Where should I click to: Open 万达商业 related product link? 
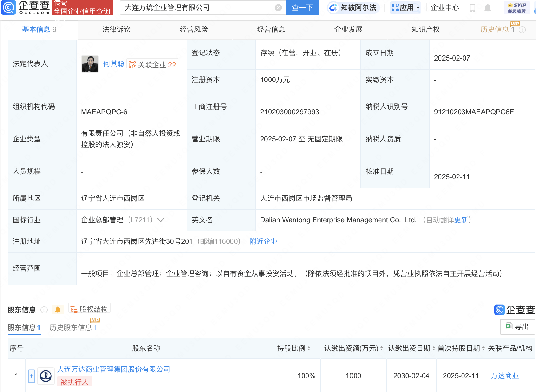[x=505, y=376]
